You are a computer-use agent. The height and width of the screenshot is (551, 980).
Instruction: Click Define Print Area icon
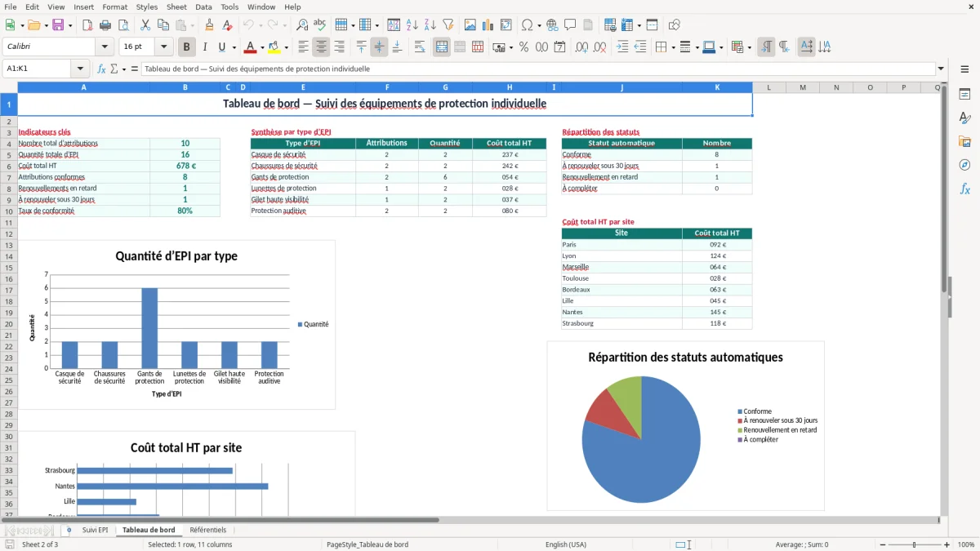click(610, 25)
